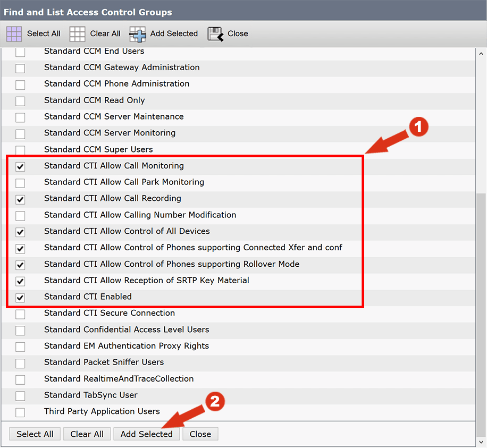Uncheck Standard CTI Enabled checkbox
The height and width of the screenshot is (448, 487).
click(x=20, y=298)
